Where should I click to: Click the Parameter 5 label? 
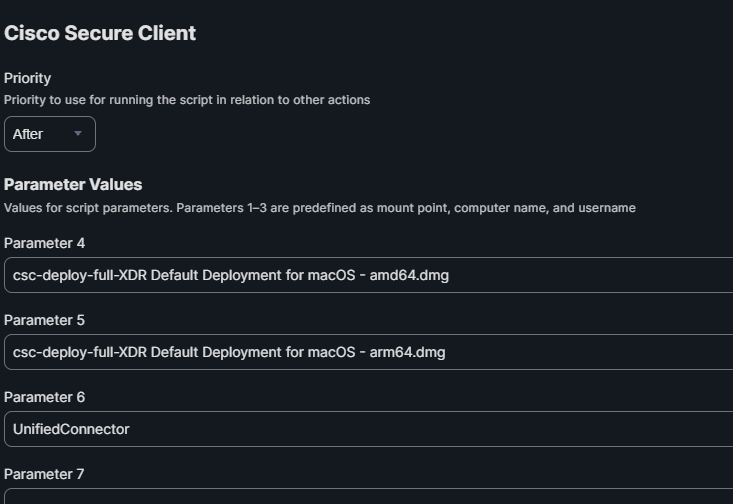tap(44, 320)
